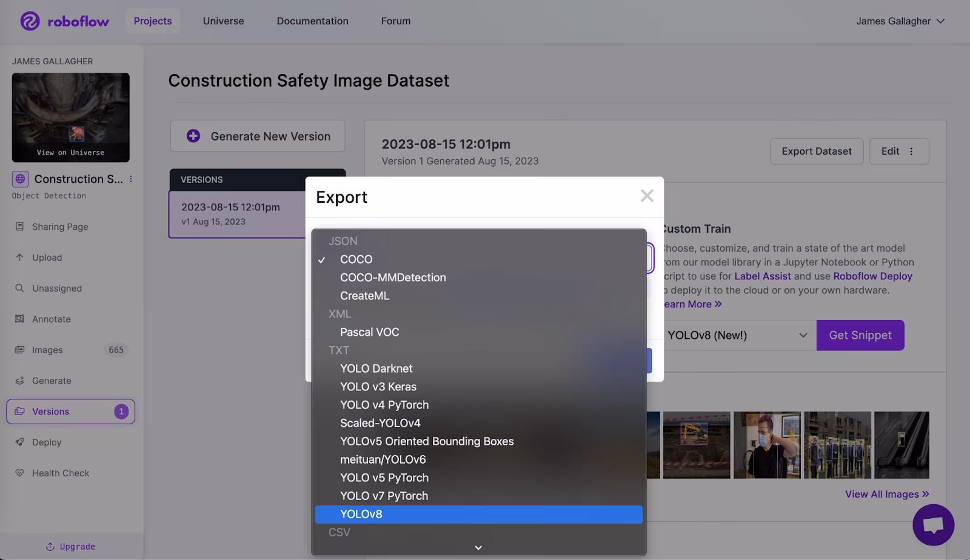
Task: Open the View on Universe project thumbnail
Action: point(71,118)
